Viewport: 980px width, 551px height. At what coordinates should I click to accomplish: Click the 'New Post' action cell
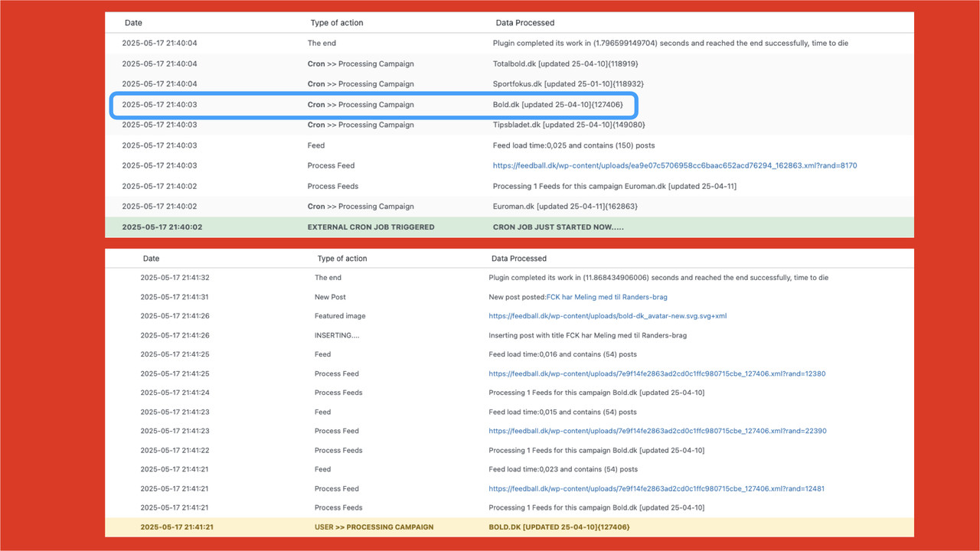tap(330, 297)
